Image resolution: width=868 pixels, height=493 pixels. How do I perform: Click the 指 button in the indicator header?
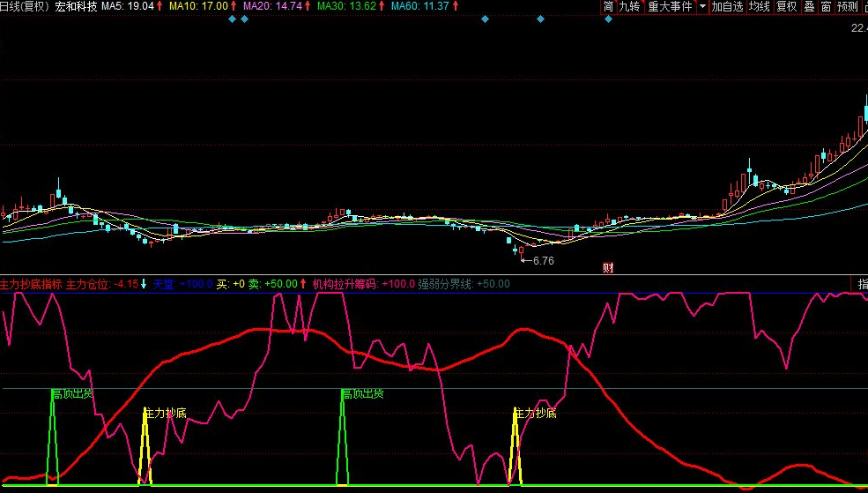pos(861,284)
